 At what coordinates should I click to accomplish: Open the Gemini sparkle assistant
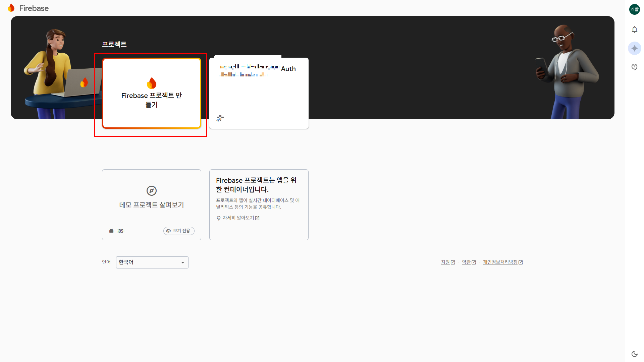click(634, 48)
